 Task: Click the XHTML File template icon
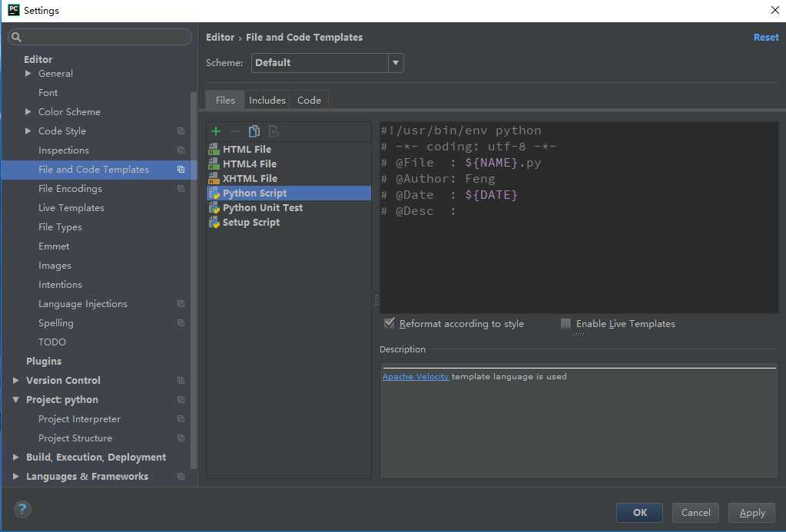214,178
